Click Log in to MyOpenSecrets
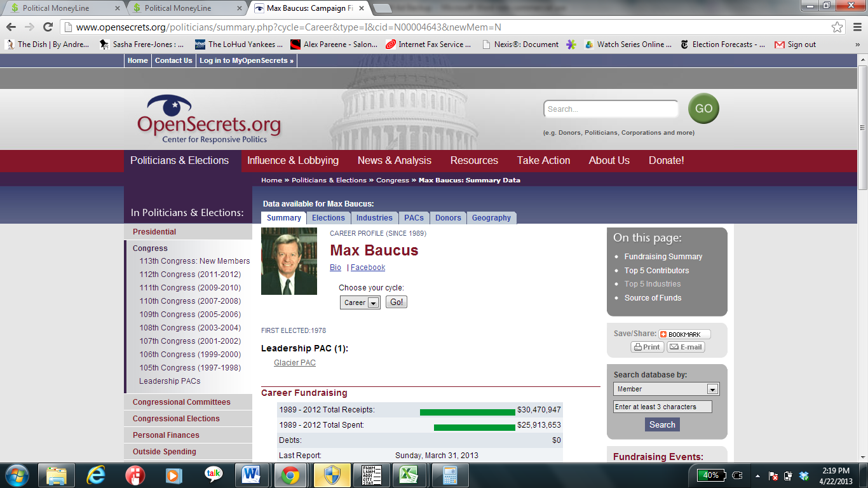This screenshot has height=488, width=868. click(247, 60)
